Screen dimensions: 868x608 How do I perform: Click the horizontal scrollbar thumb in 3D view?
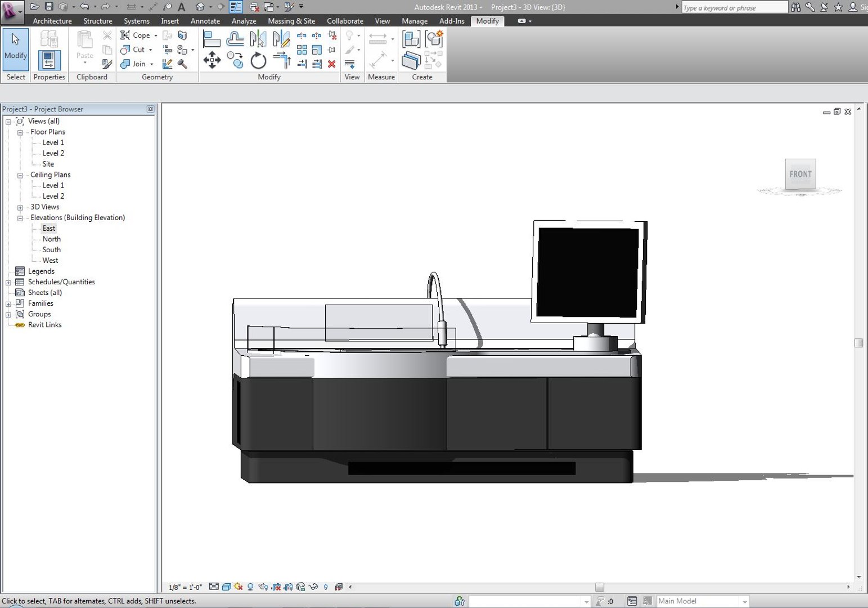point(600,587)
